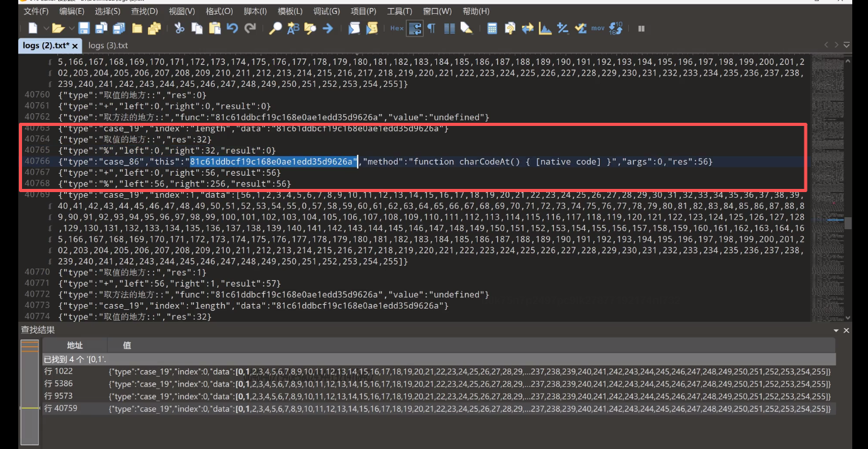Screen dimensions: 868x449
Task: Select the result row 行 1022
Action: (439, 372)
